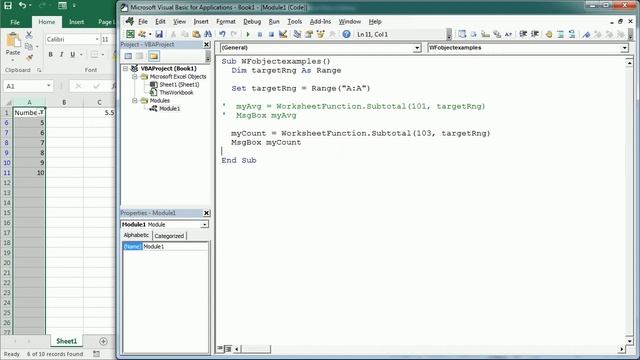Click the Undo arrow in VBA toolbar
Screen dimensions: 640x360
click(222, 34)
